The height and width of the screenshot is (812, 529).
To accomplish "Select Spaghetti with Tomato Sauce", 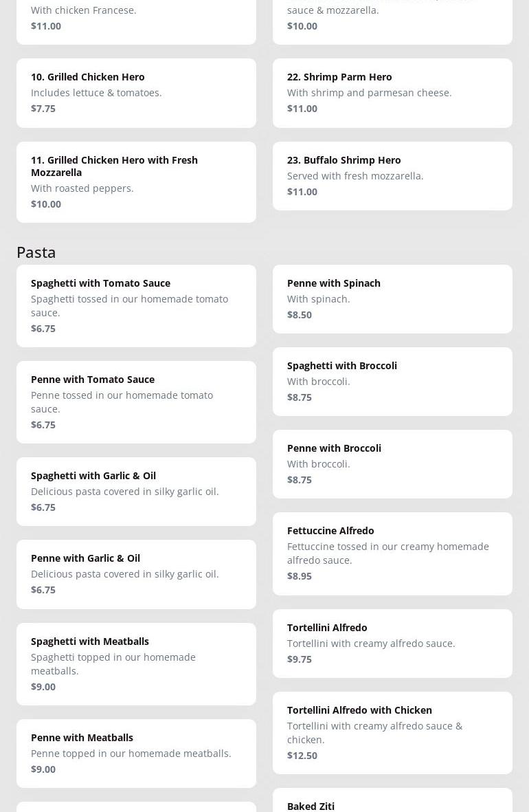I will click(x=136, y=305).
